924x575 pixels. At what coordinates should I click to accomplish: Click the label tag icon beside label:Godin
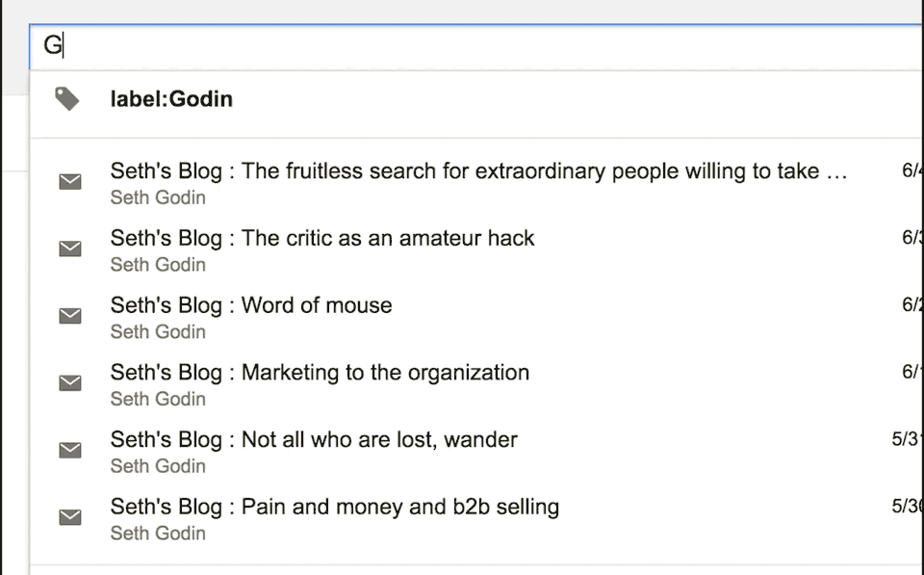(x=66, y=98)
